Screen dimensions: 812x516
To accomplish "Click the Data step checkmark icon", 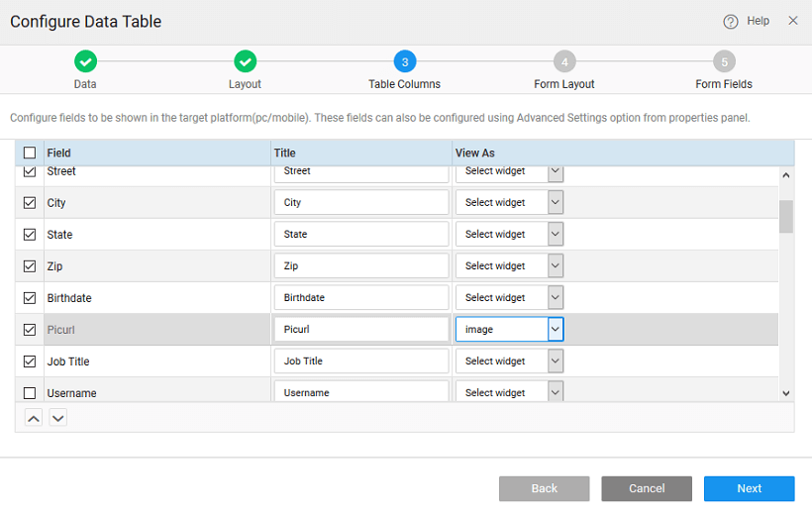I will [x=85, y=61].
